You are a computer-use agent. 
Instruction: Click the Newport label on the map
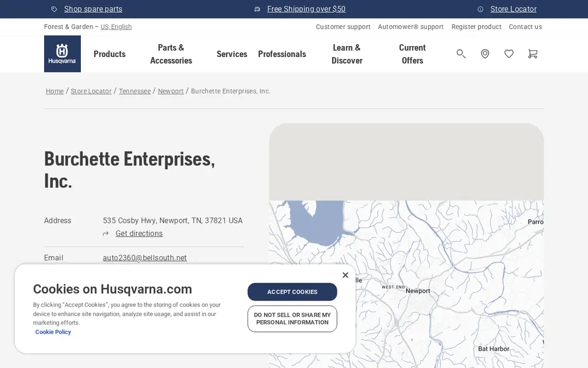[x=418, y=291]
